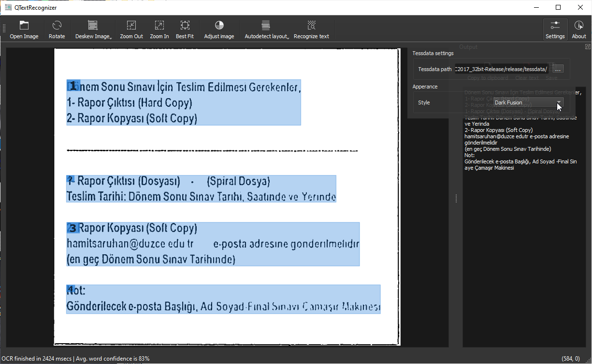Screen dimensions: 592x364
Task: Maximize the QTextRecognizer window
Action: pos(558,7)
